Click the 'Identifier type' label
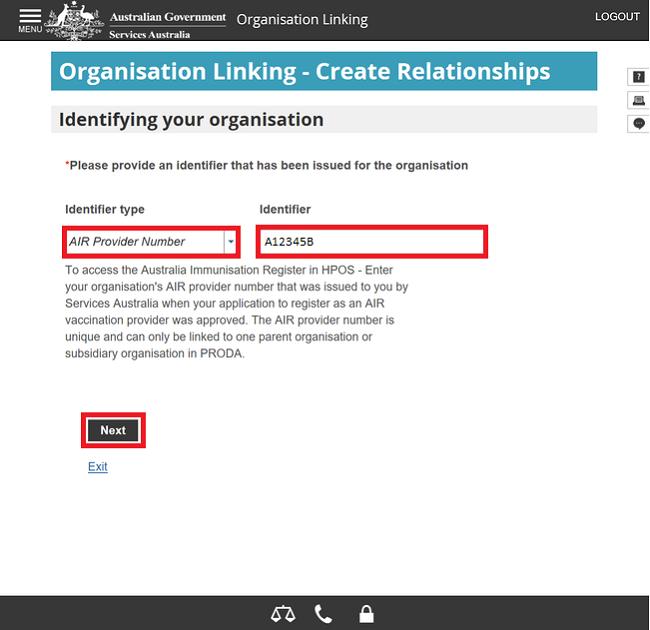 point(105,209)
